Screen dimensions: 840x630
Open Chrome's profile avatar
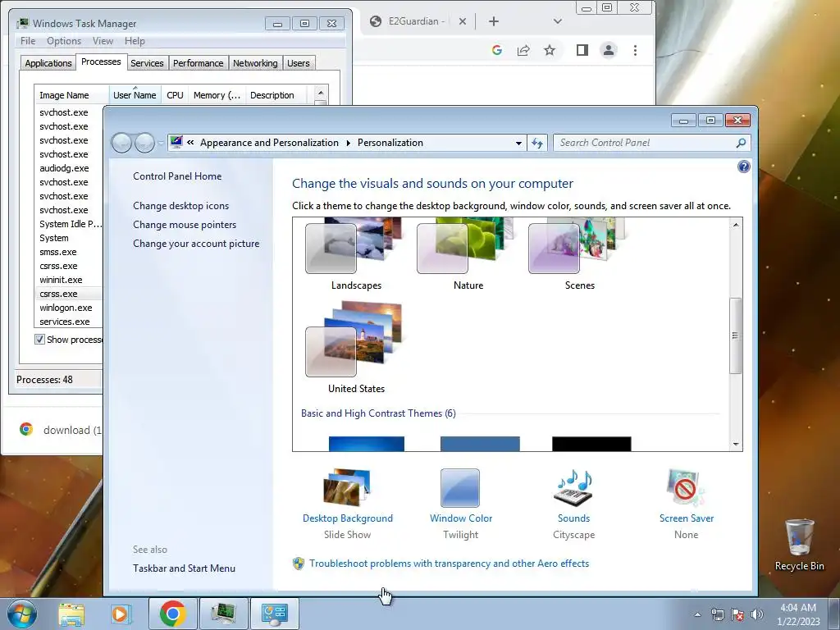click(x=609, y=50)
